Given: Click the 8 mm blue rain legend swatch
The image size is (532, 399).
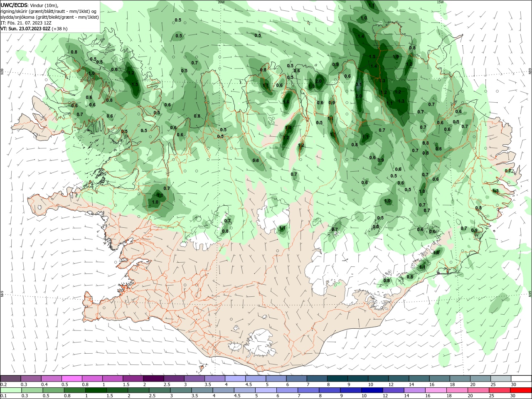Looking at the screenshot, I should [x=330, y=390].
